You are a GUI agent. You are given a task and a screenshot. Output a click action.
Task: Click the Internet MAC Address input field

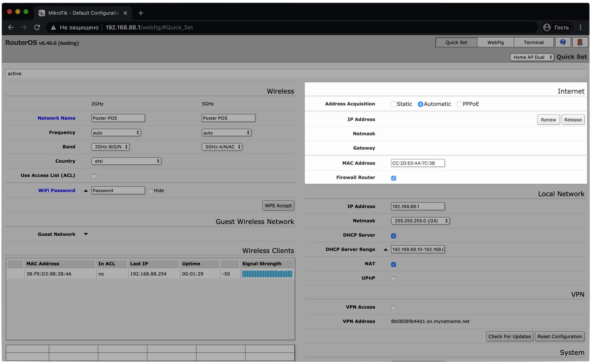[417, 163]
